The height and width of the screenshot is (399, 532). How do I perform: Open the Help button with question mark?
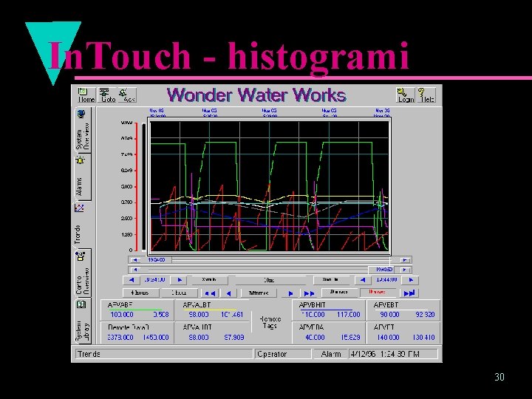[426, 95]
